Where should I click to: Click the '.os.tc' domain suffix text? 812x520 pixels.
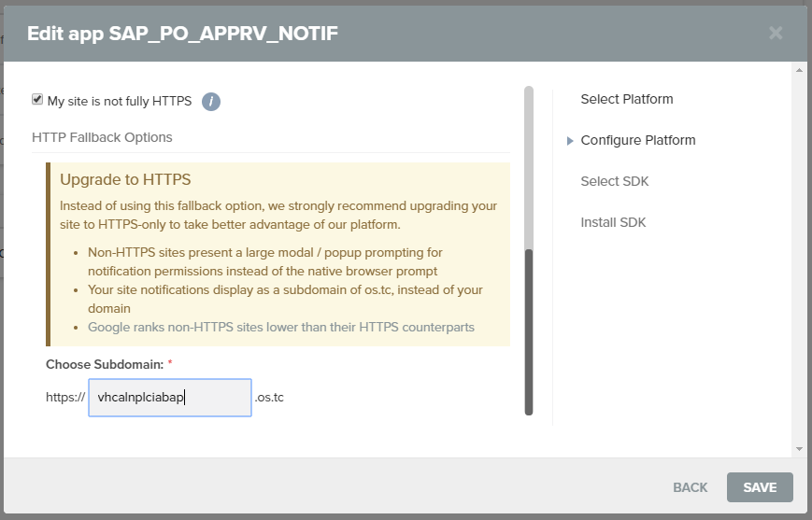click(x=269, y=398)
